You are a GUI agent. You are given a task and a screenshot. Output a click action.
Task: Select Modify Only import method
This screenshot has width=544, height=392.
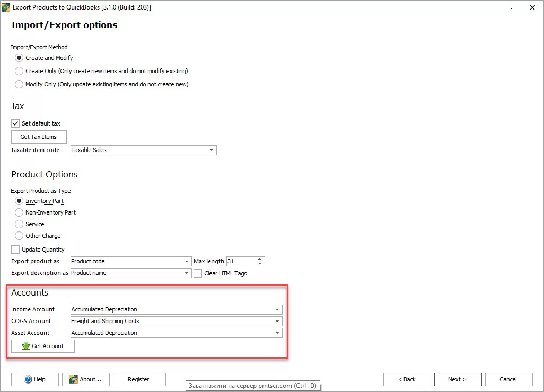point(19,84)
